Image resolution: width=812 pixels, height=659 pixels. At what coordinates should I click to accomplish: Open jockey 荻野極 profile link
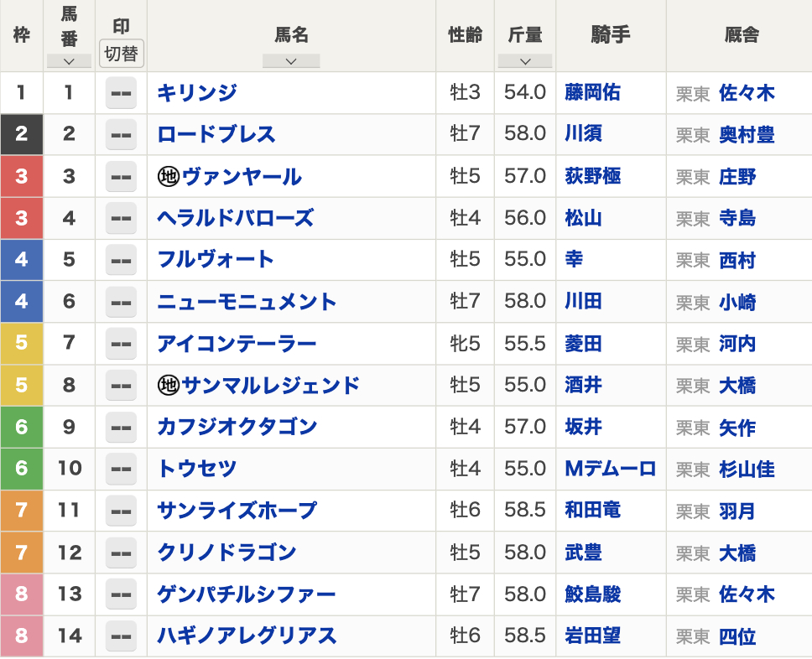coord(592,176)
